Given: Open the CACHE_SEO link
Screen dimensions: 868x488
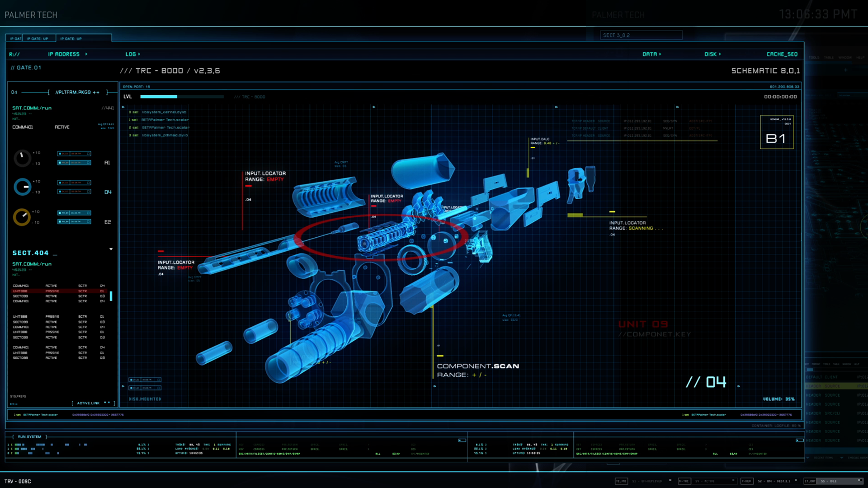Looking at the screenshot, I should coord(782,54).
